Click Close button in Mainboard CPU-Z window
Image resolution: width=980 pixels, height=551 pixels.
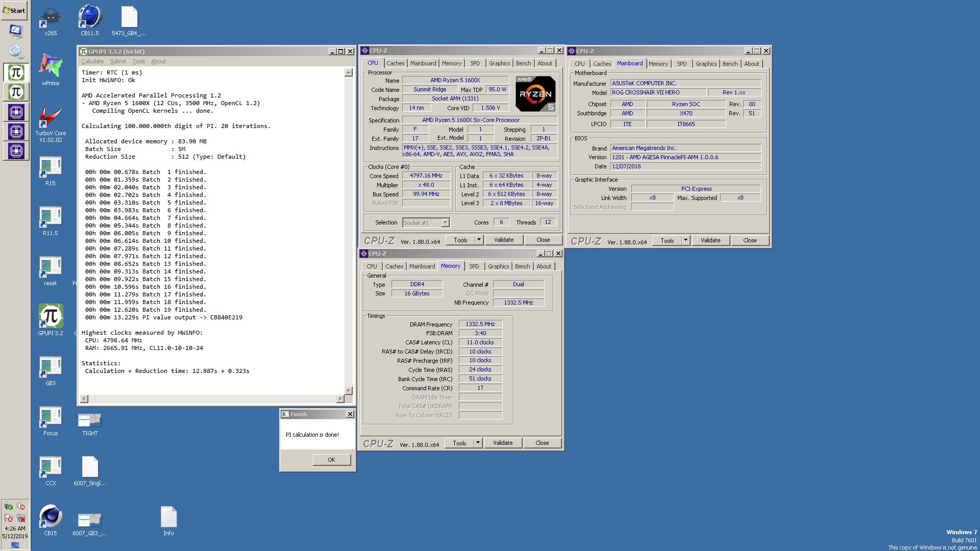pyautogui.click(x=750, y=240)
